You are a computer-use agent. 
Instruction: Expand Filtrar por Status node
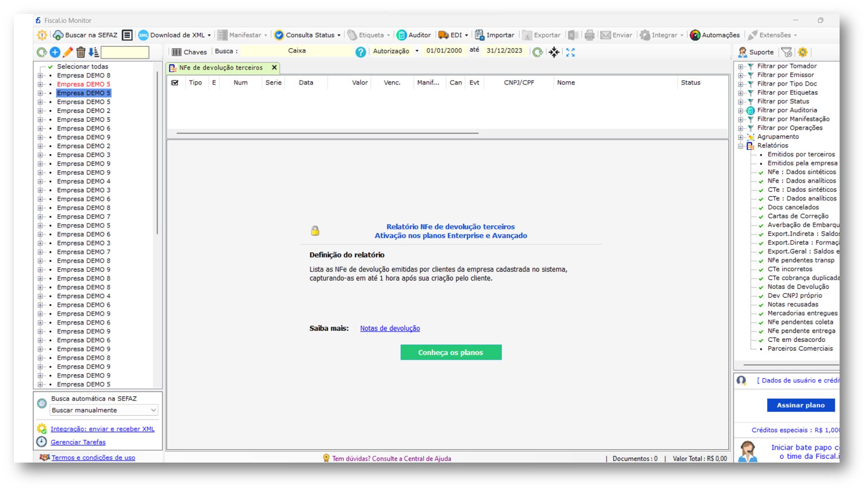click(x=740, y=102)
